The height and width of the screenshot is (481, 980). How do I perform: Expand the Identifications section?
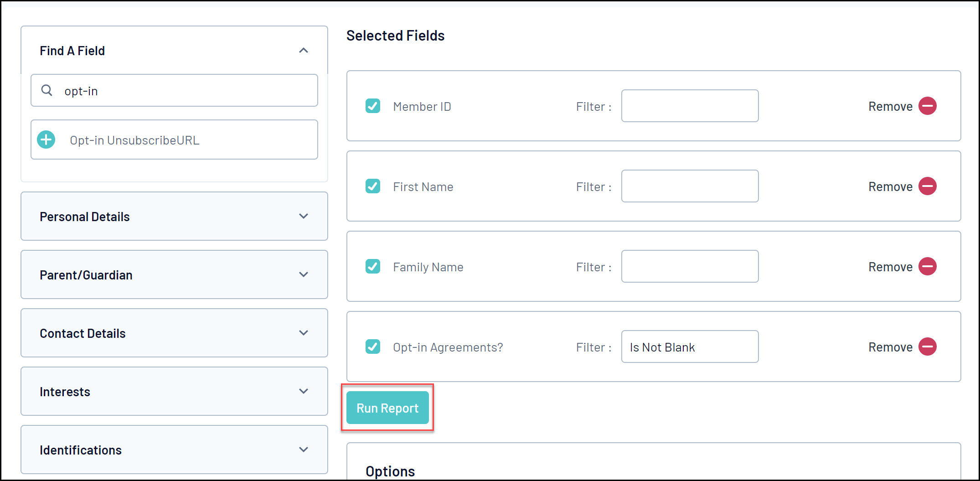click(x=304, y=450)
